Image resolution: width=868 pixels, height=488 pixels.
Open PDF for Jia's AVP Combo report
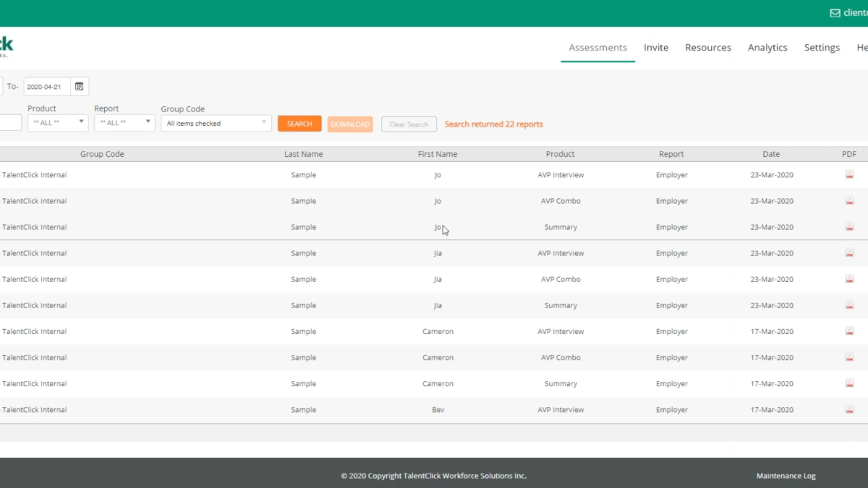point(849,279)
